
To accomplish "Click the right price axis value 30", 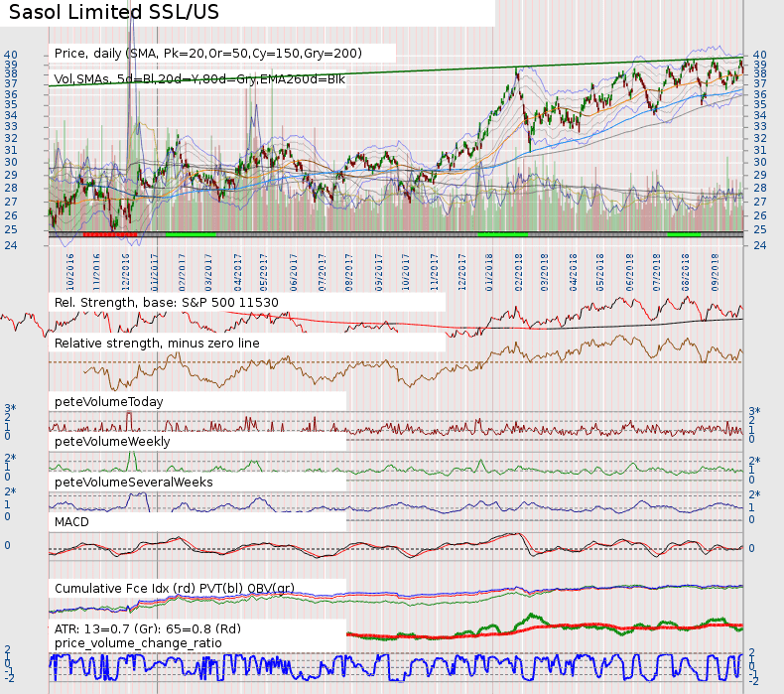I will click(x=760, y=162).
